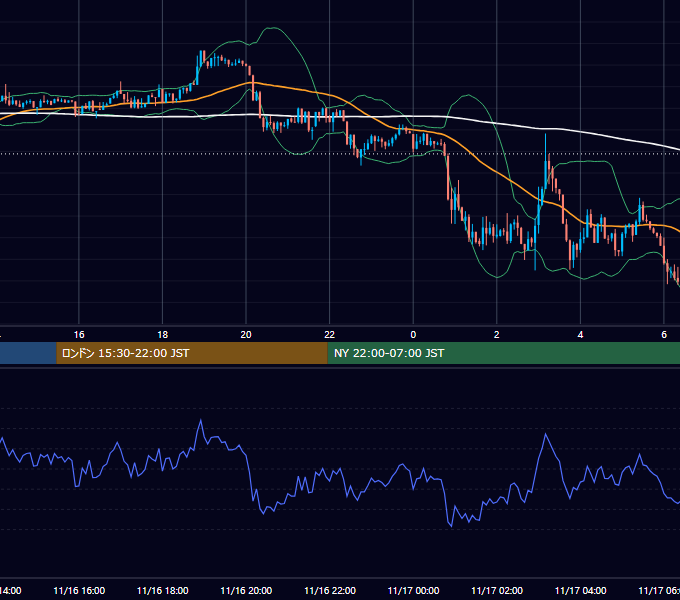Click the 4 hour label on price chart axis
The height and width of the screenshot is (600, 680).
point(580,335)
